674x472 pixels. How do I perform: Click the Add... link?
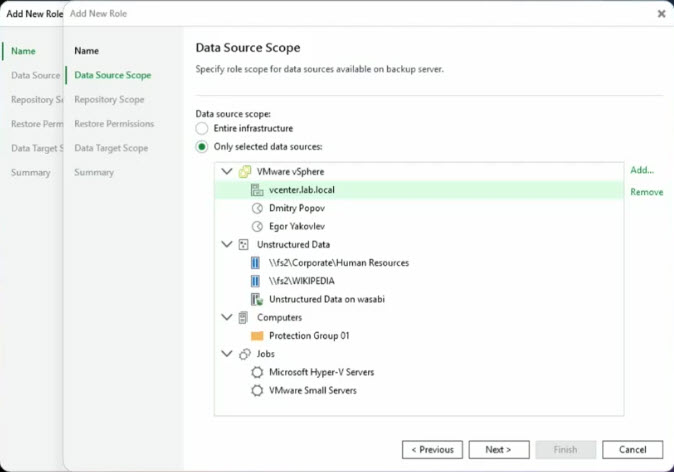coord(642,170)
